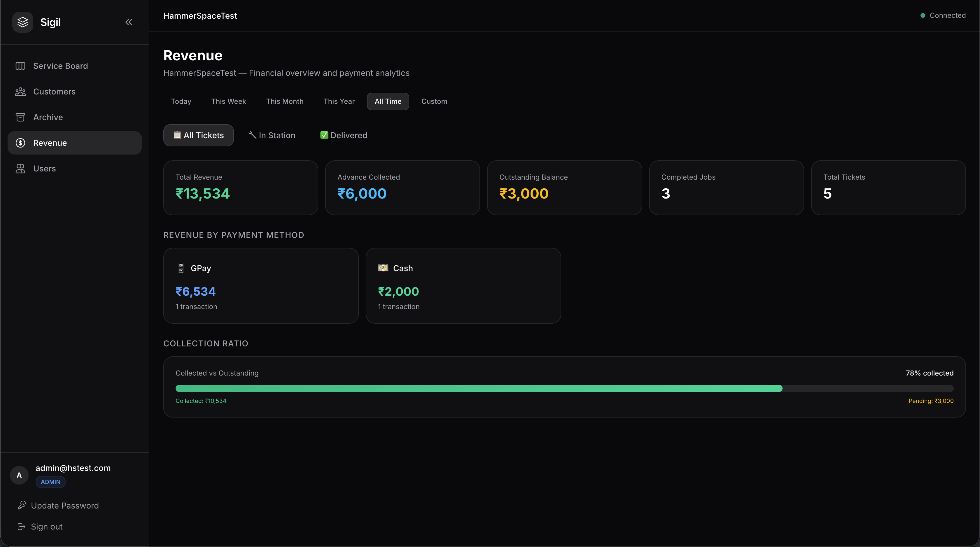Filter to Delivered tickets
The width and height of the screenshot is (980, 547).
[x=344, y=135]
